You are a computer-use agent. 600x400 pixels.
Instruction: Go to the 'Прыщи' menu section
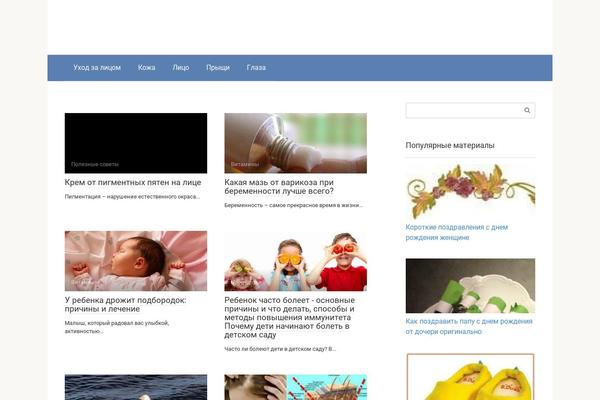(218, 68)
